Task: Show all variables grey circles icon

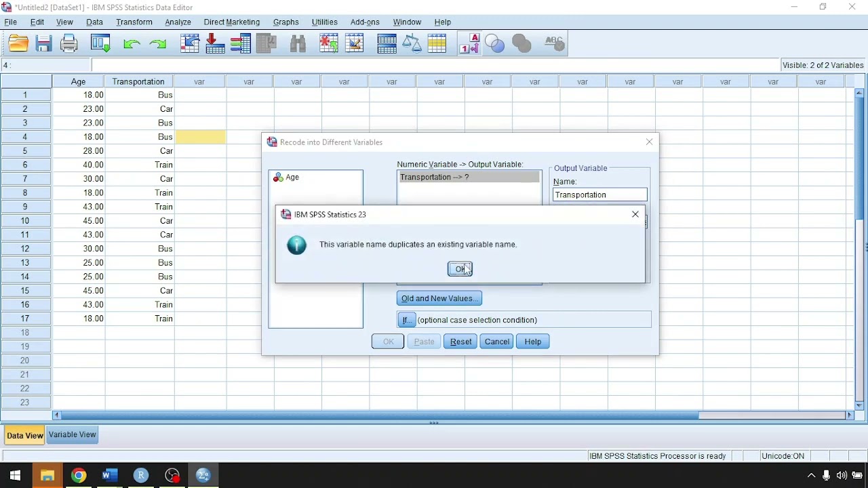Action: [x=522, y=44]
